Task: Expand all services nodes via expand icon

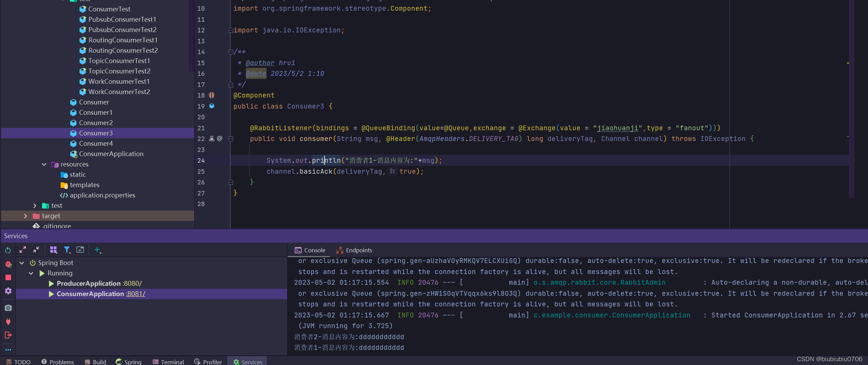Action: click(x=23, y=250)
